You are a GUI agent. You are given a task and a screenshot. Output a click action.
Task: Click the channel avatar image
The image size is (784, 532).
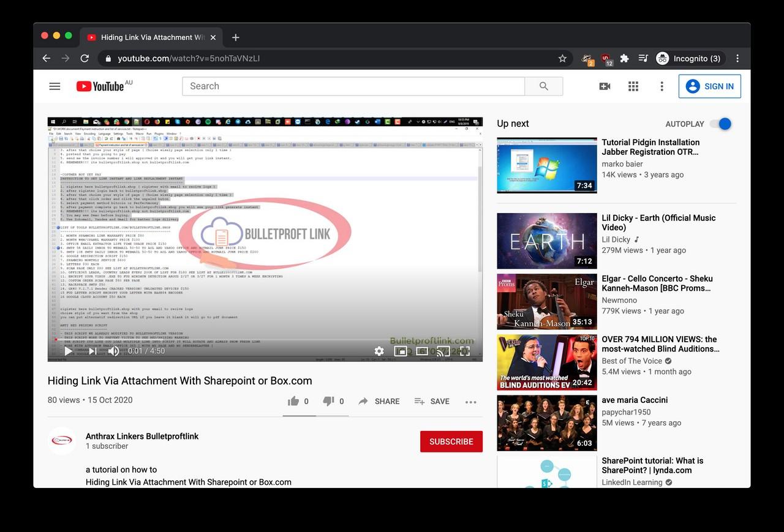tap(62, 441)
